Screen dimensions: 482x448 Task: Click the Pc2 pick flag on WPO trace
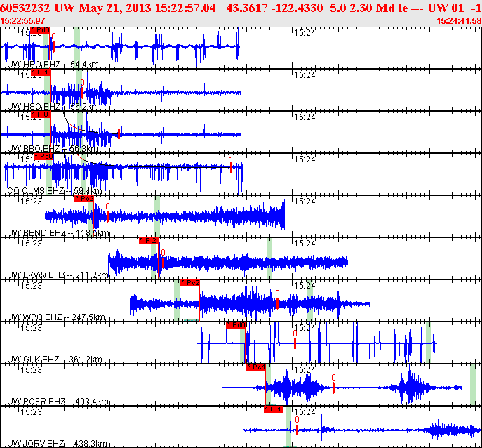pyautogui.click(x=190, y=283)
